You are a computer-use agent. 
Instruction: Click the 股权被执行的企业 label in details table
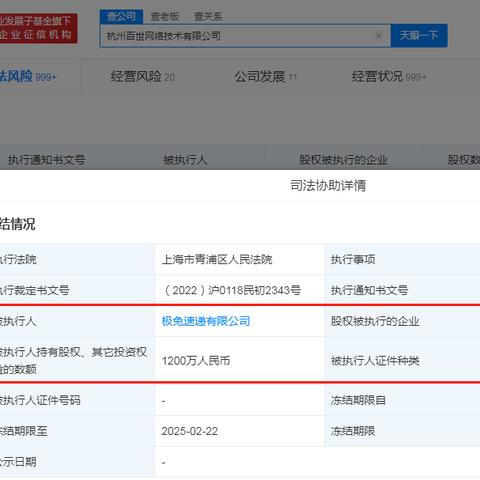coord(375,321)
